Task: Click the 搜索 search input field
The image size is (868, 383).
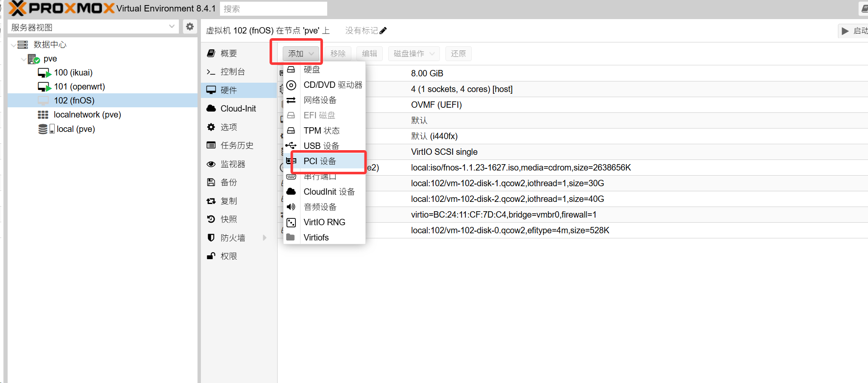Action: click(273, 8)
